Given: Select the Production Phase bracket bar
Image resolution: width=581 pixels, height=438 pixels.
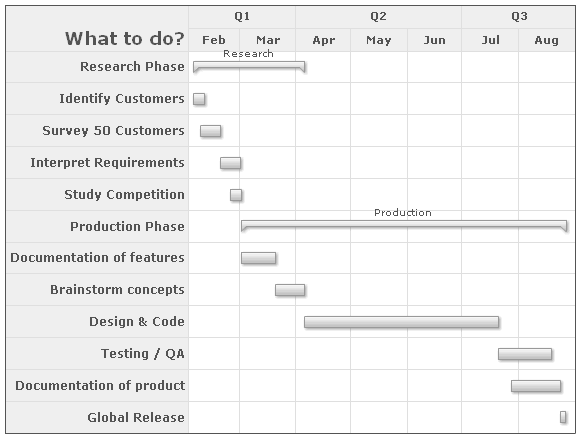Looking at the screenshot, I should (404, 226).
